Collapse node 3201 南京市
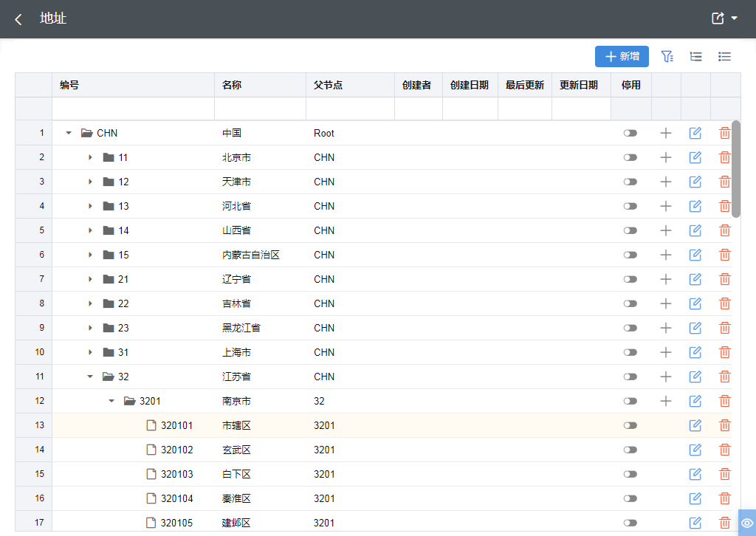The width and height of the screenshot is (756, 536). point(111,401)
